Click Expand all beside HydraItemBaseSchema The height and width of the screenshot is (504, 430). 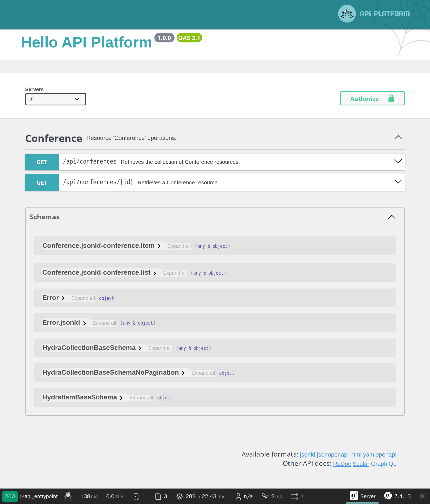coord(141,398)
